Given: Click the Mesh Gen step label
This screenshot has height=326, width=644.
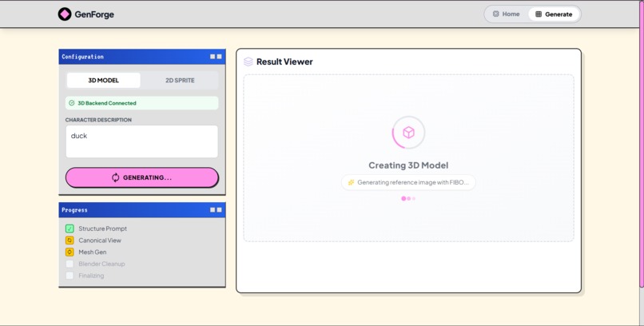Looking at the screenshot, I should [x=93, y=252].
